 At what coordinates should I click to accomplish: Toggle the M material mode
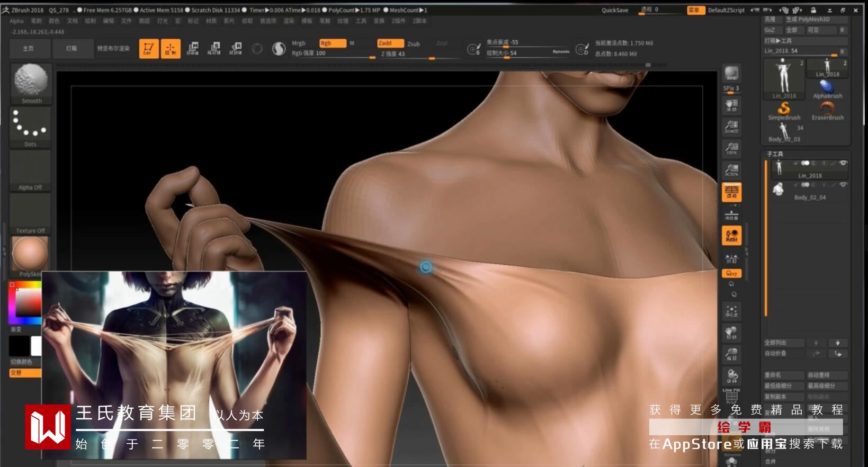(x=352, y=43)
